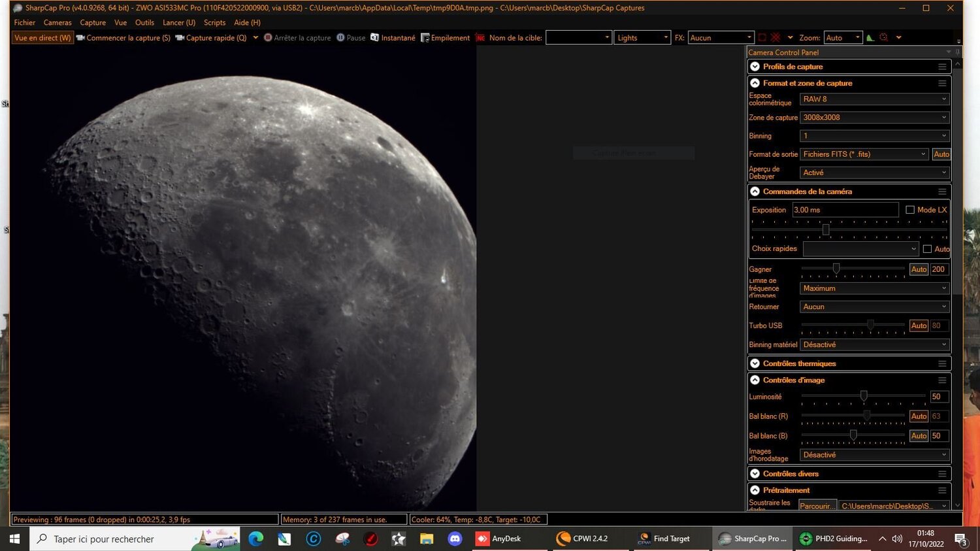Image resolution: width=980 pixels, height=551 pixels.
Task: Open the Empilement live stacking tool
Action: click(425, 37)
